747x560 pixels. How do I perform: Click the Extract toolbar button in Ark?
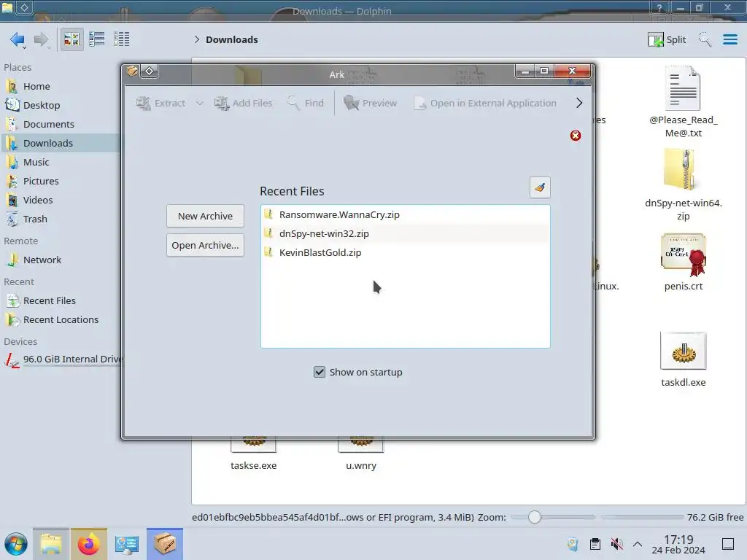click(161, 103)
